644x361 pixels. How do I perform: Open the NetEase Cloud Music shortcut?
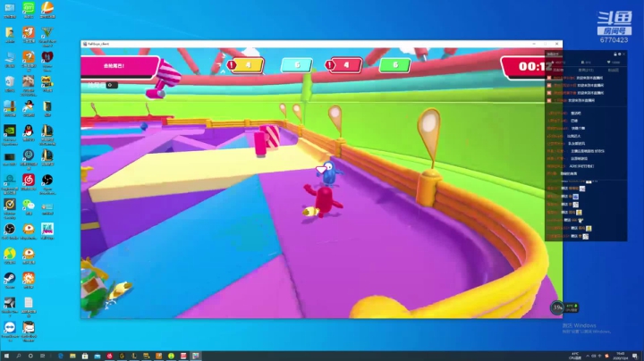click(x=29, y=180)
